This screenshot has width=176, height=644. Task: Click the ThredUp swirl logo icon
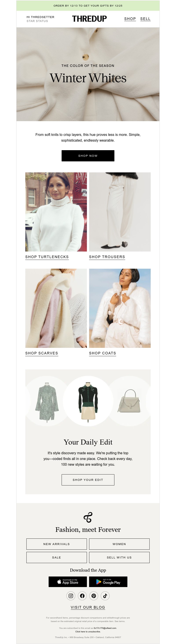(x=88, y=517)
